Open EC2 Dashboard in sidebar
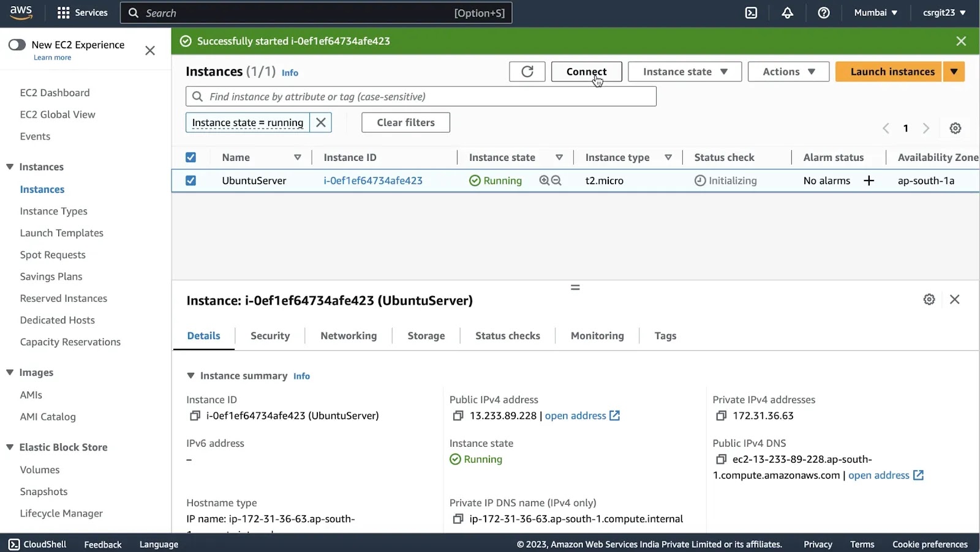This screenshot has height=552, width=980. [x=55, y=92]
